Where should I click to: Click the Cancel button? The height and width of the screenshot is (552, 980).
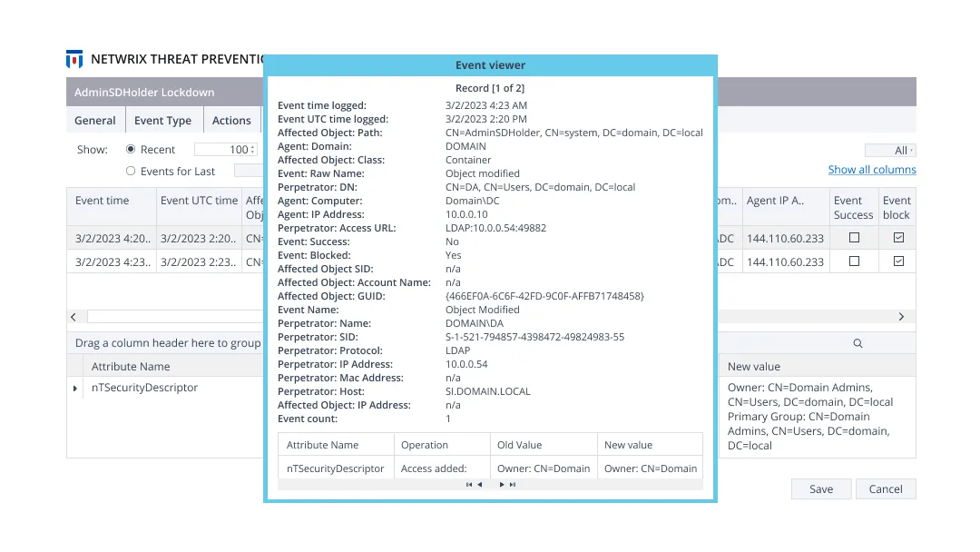886,488
